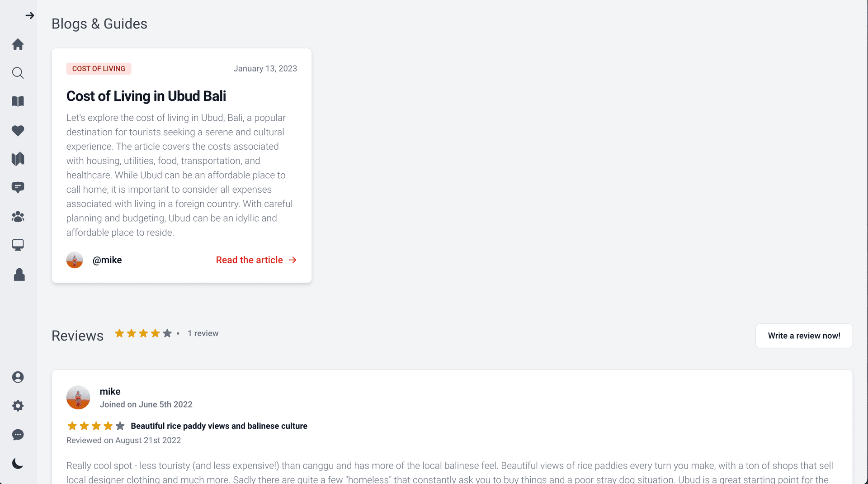Open @mike author profile on blog card

pyautogui.click(x=107, y=260)
